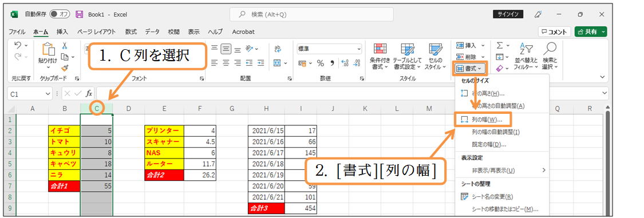Click the accounting number format icon

click(x=302, y=63)
